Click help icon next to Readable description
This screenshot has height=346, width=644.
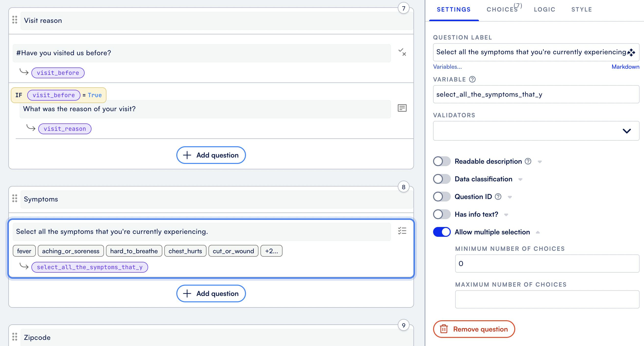pos(528,161)
